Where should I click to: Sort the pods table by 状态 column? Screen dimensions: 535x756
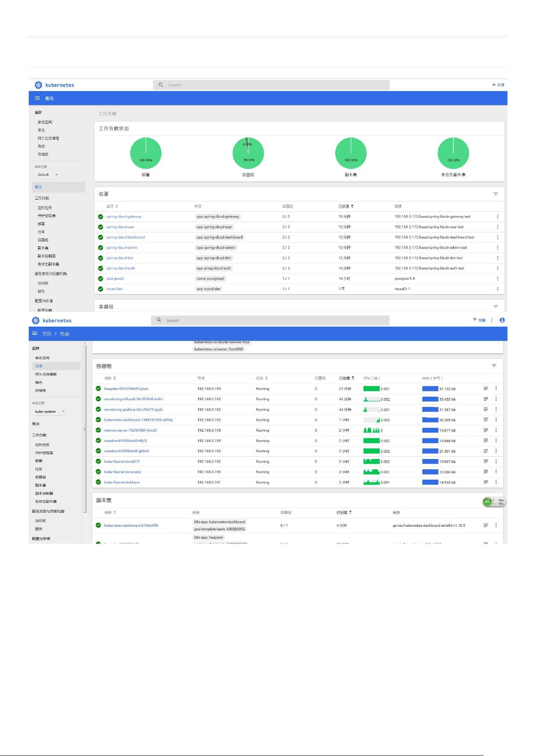click(x=262, y=378)
